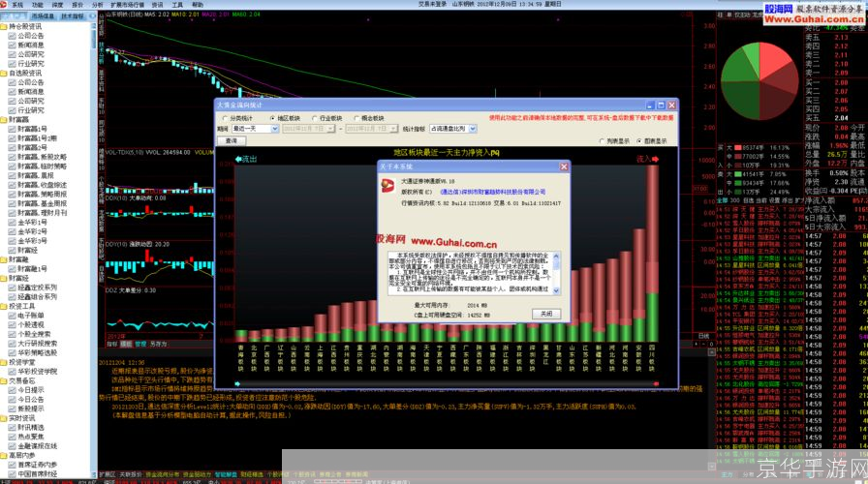Click icon beside 今日公告 item
This screenshot has height=484, width=868.
13,400
